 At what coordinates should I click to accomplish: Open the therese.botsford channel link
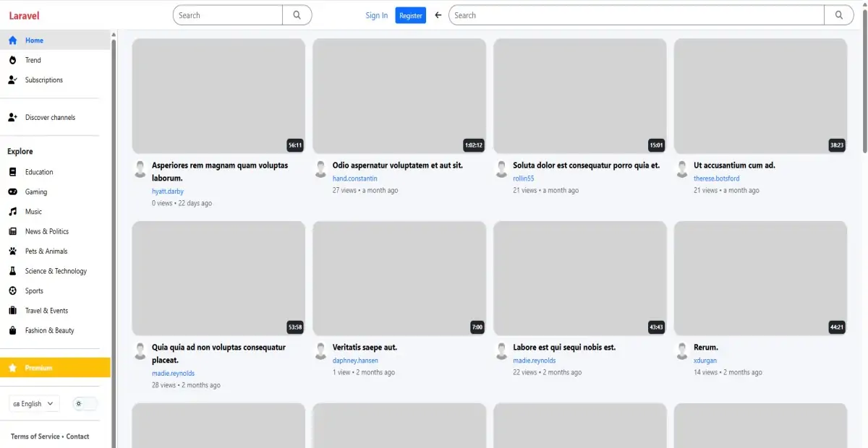pyautogui.click(x=717, y=178)
